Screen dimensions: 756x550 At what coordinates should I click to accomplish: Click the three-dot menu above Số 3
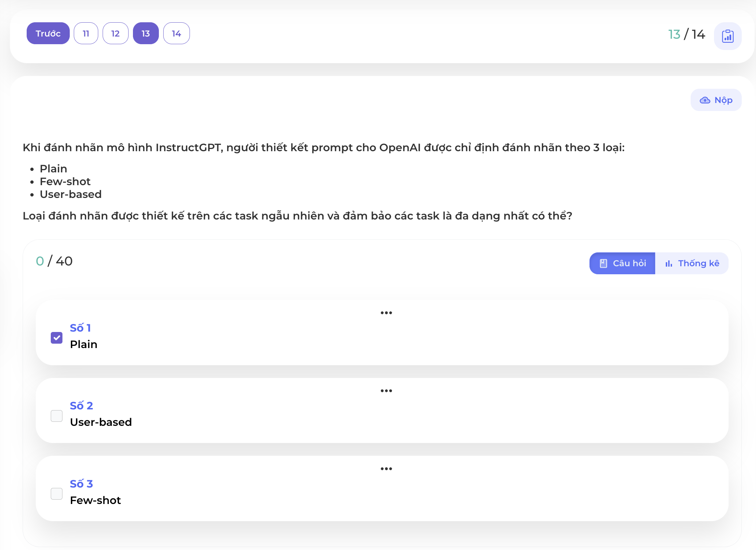pos(386,469)
